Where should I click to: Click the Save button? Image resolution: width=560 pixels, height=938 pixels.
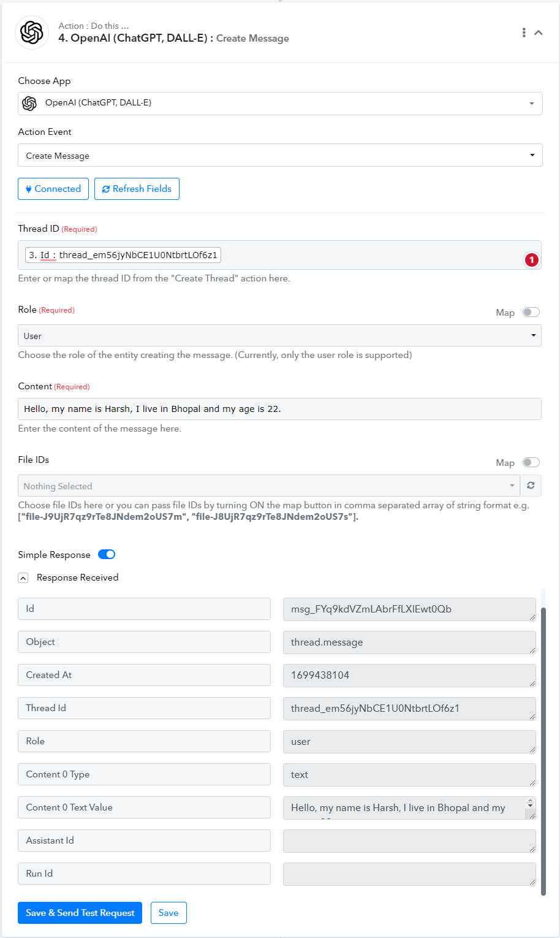(x=168, y=913)
